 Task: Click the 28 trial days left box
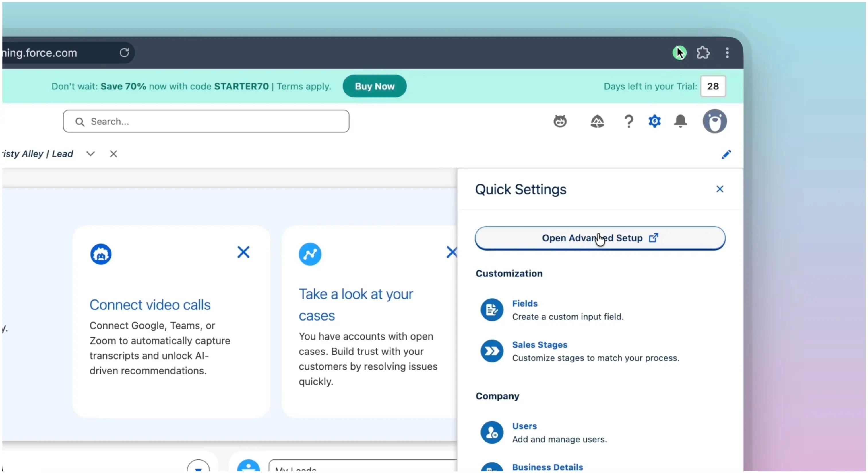[x=713, y=87]
